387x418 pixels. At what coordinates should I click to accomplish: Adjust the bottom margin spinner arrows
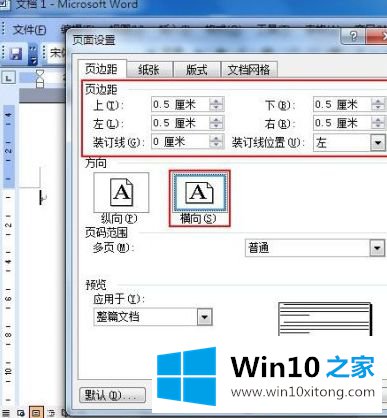pyautogui.click(x=378, y=105)
